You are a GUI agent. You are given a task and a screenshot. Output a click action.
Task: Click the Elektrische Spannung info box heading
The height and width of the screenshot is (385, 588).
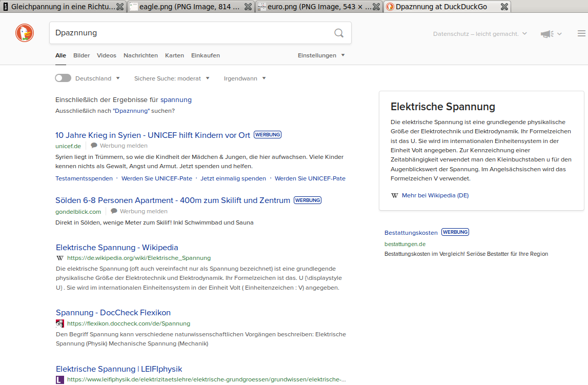tap(443, 107)
